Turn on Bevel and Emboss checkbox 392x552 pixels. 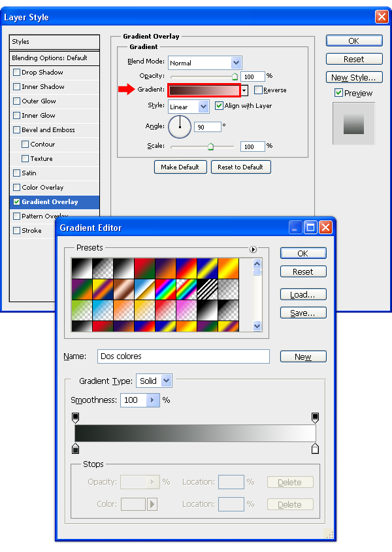click(16, 130)
